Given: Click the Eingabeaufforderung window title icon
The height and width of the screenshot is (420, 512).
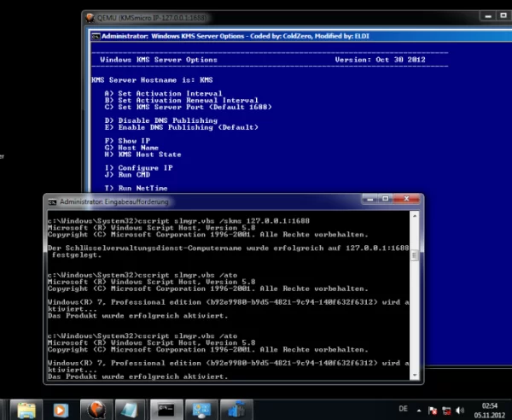Looking at the screenshot, I should [53, 201].
